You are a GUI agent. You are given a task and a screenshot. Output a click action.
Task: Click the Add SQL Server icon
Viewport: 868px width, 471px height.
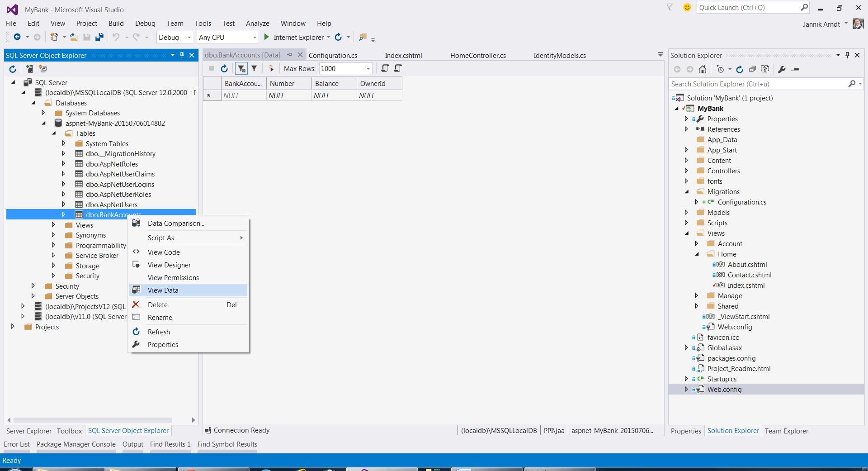point(29,69)
